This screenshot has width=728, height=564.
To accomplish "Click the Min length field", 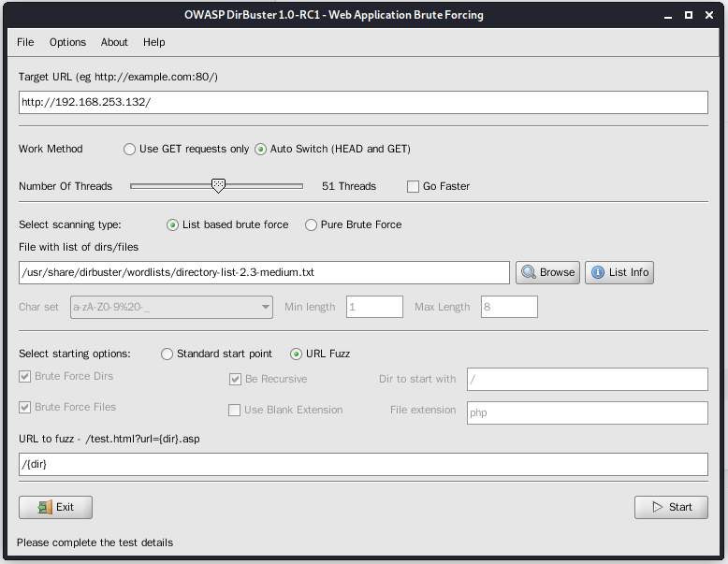I will click(x=374, y=307).
